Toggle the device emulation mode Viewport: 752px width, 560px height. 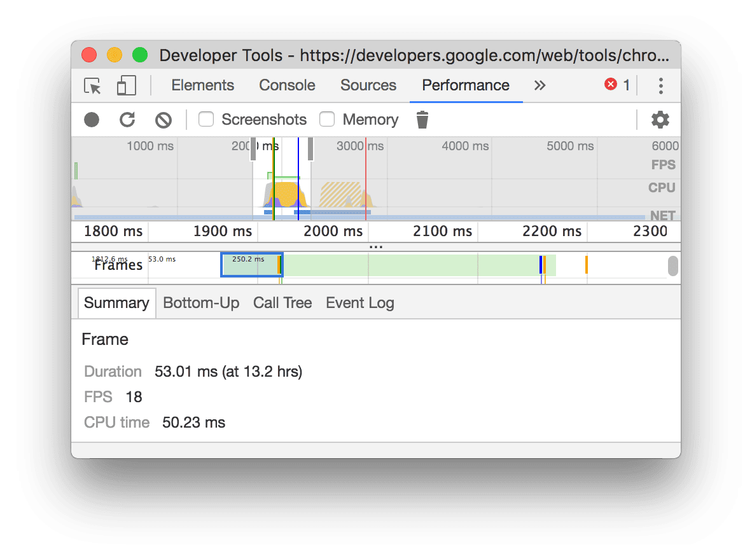(x=125, y=85)
